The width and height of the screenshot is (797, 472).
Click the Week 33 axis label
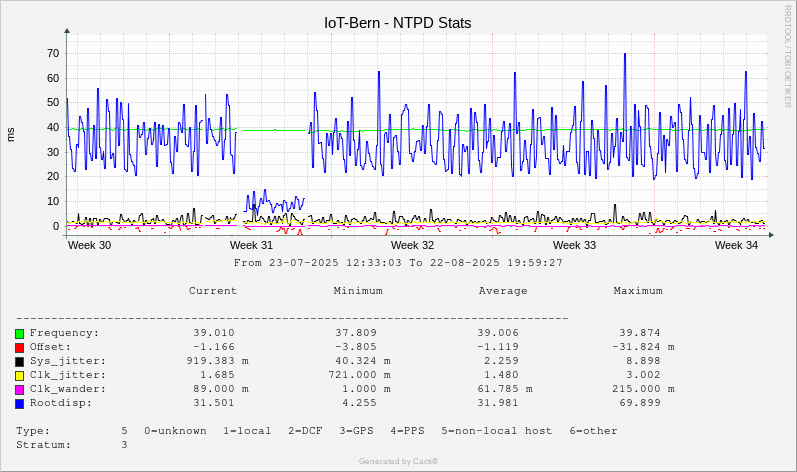574,245
